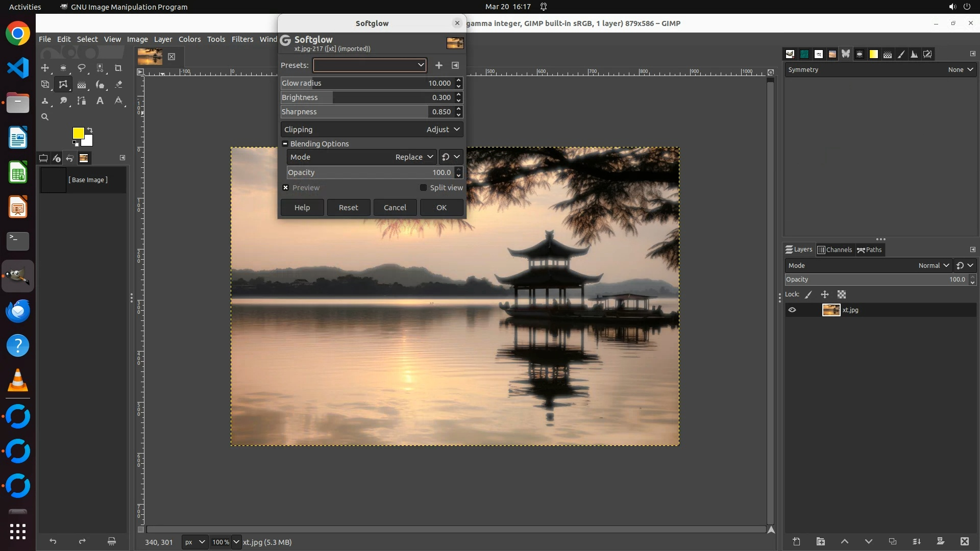This screenshot has width=980, height=551.
Task: Toggle the Preview checkbox
Action: coord(286,188)
